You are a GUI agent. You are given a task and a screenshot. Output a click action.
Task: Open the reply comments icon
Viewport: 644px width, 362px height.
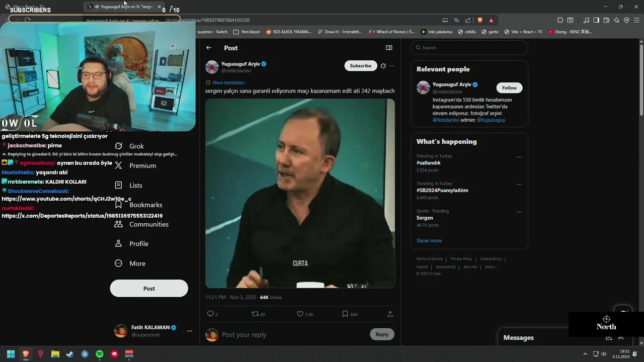tap(210, 314)
